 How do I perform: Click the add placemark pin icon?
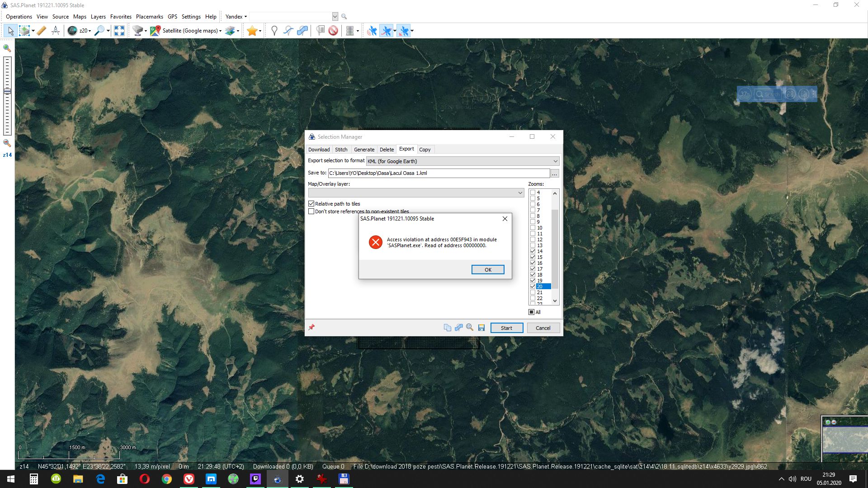(x=274, y=31)
